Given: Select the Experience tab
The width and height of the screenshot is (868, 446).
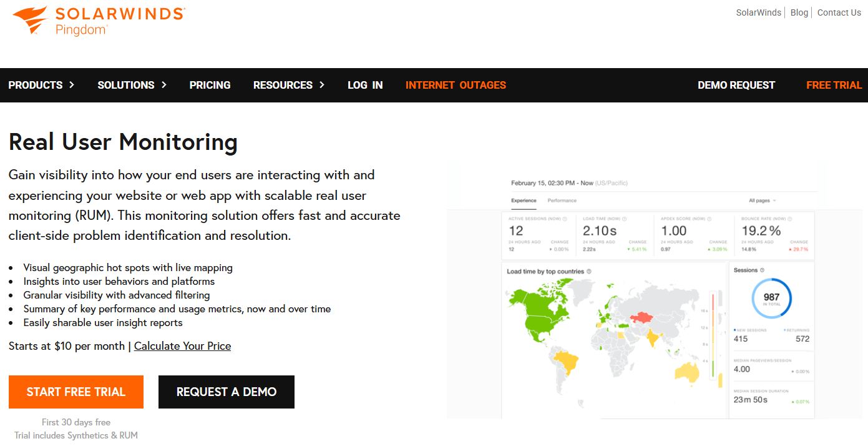Looking at the screenshot, I should (x=524, y=201).
